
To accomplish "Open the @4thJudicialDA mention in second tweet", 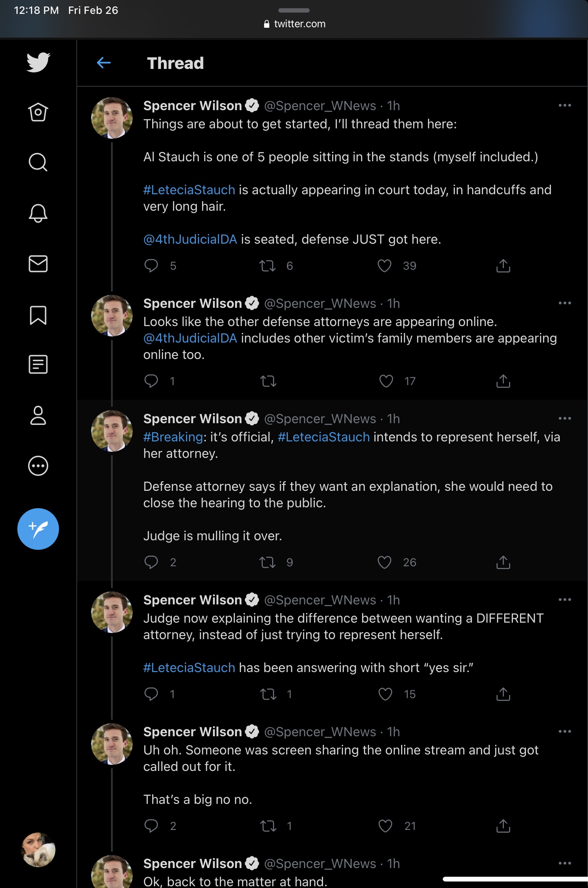I will (x=190, y=338).
